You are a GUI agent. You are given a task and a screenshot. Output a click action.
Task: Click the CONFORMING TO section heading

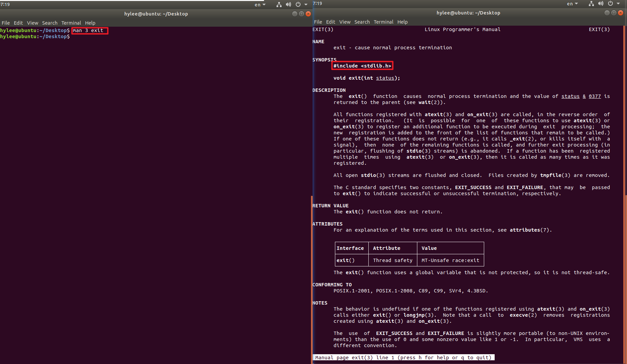pos(332,285)
